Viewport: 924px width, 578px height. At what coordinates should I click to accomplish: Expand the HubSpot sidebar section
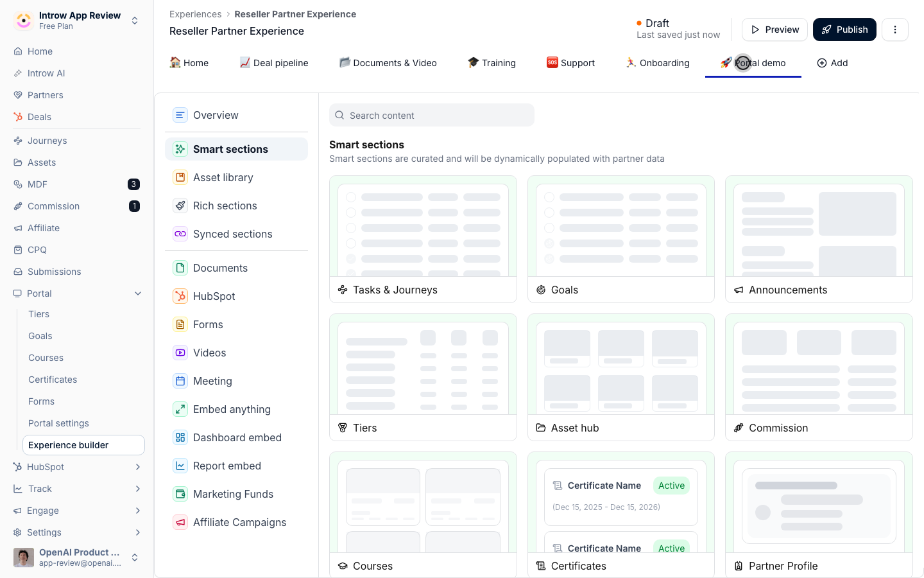tap(138, 467)
